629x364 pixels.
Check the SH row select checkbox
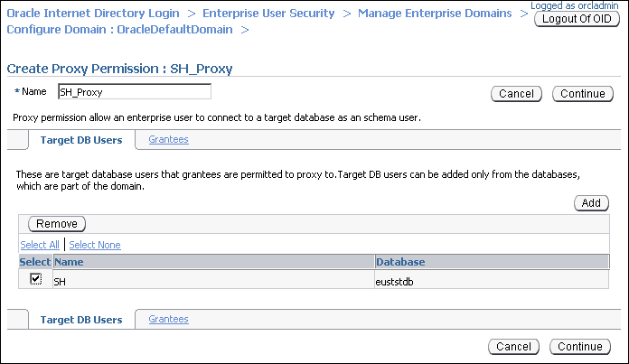35,279
